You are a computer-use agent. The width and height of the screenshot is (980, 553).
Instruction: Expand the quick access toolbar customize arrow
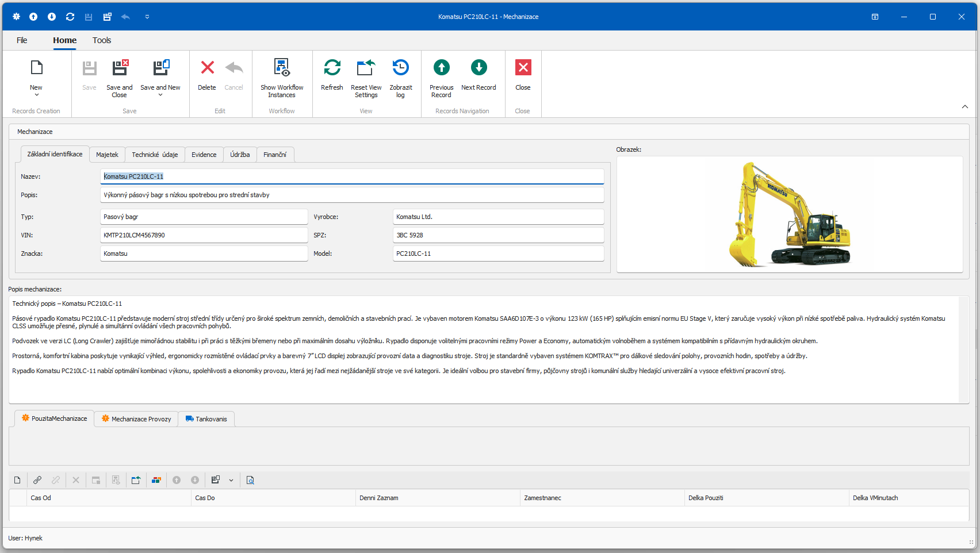click(x=147, y=17)
